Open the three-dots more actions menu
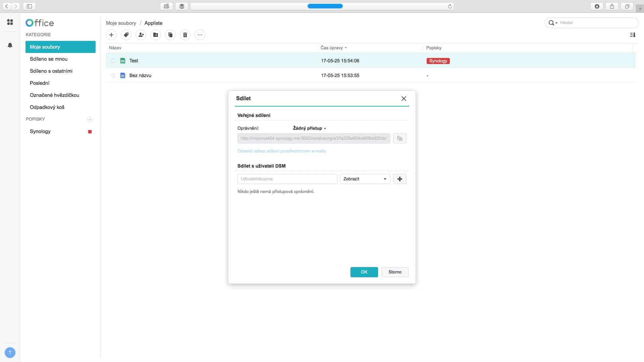 tap(200, 35)
